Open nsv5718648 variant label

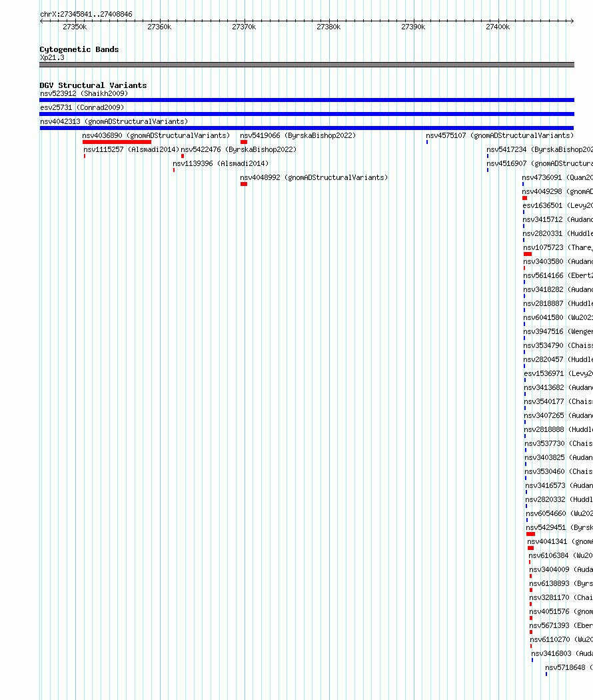[569, 667]
